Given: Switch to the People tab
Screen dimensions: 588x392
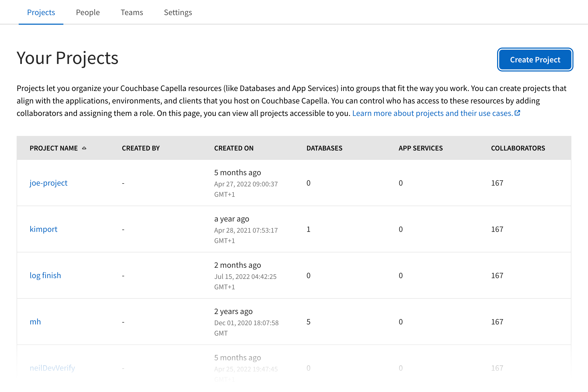Looking at the screenshot, I should (88, 12).
